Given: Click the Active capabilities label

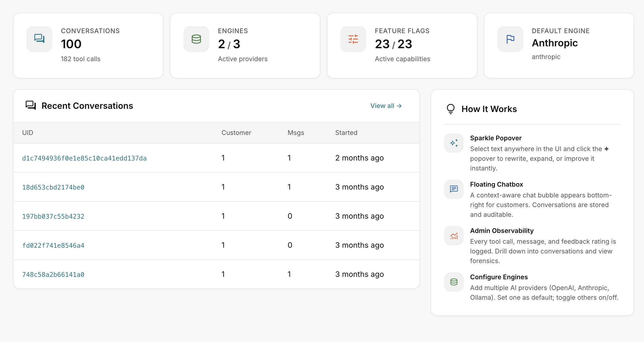Looking at the screenshot, I should [x=403, y=59].
